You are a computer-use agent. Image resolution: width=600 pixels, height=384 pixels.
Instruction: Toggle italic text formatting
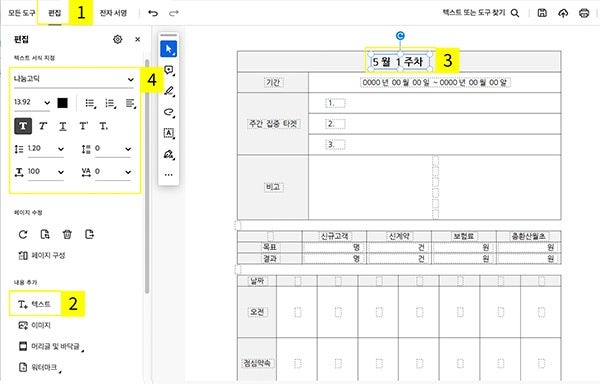(x=43, y=126)
